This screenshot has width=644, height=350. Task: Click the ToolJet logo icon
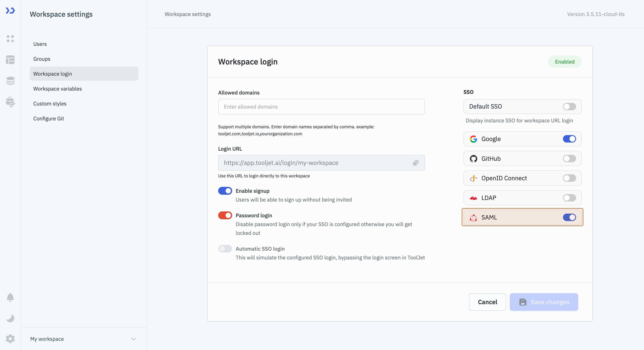[x=10, y=11]
